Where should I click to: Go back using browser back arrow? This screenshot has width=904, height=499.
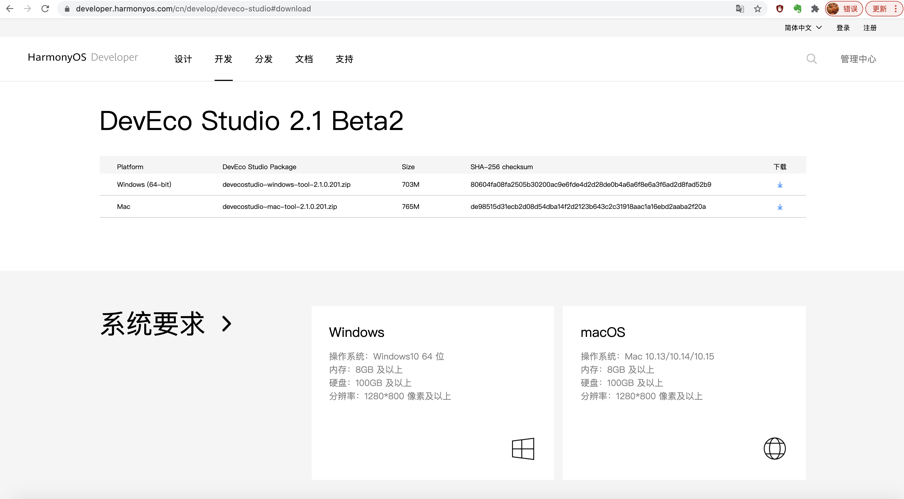[10, 9]
